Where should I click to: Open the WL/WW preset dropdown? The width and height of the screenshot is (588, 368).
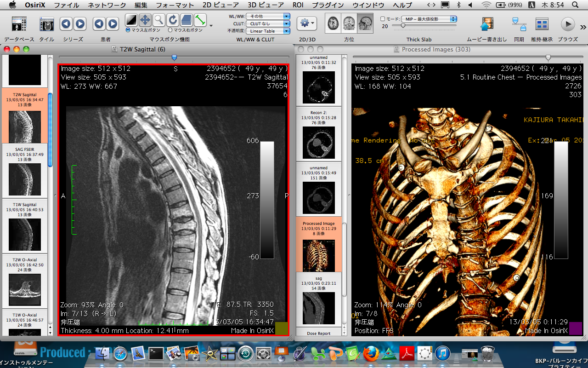[268, 16]
